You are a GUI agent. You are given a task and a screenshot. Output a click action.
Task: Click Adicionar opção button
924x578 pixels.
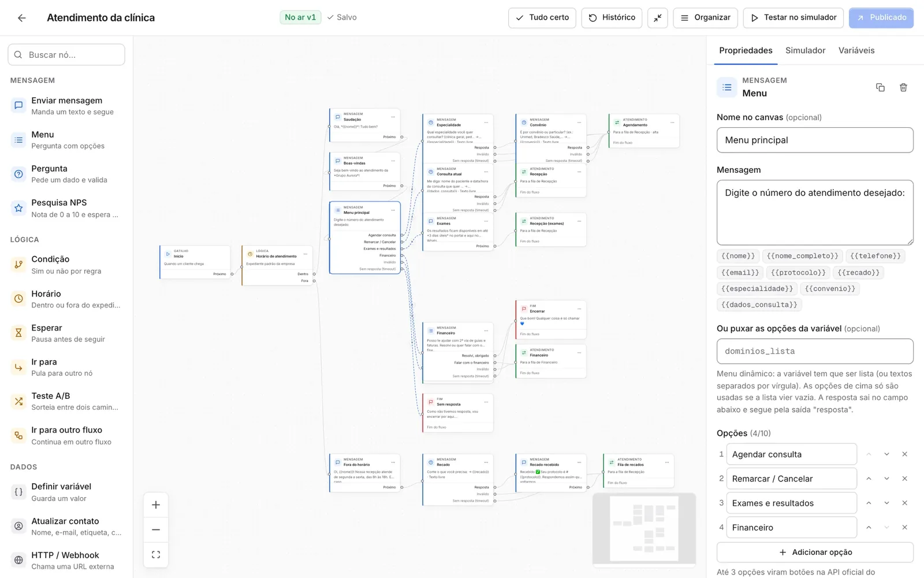click(815, 552)
